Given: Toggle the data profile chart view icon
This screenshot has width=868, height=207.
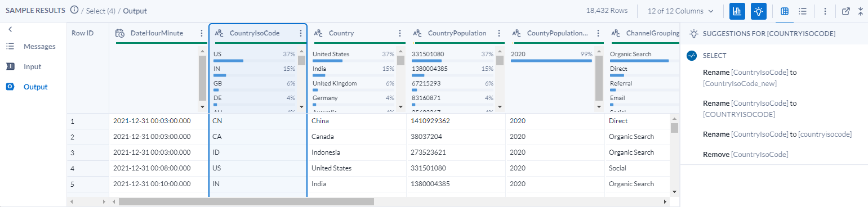Looking at the screenshot, I should point(737,11).
